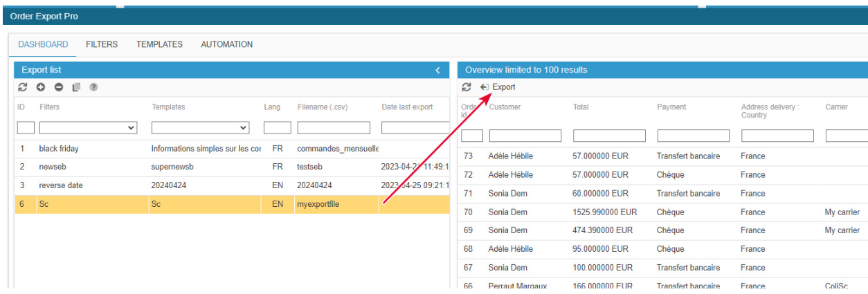This screenshot has width=868, height=294.
Task: Click the '1525.990000 EUR' total cell
Action: pyautogui.click(x=605, y=212)
